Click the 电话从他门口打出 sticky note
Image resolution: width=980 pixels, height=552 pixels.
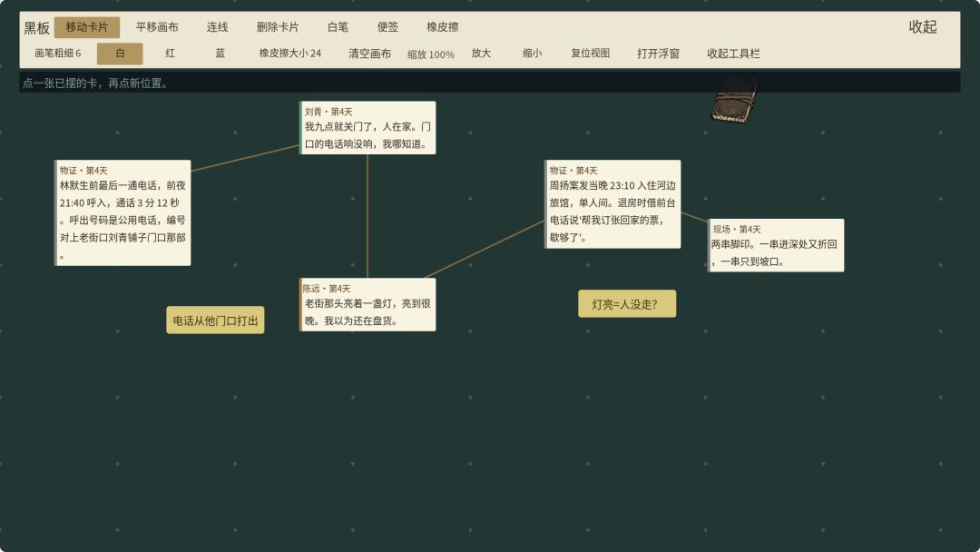215,320
